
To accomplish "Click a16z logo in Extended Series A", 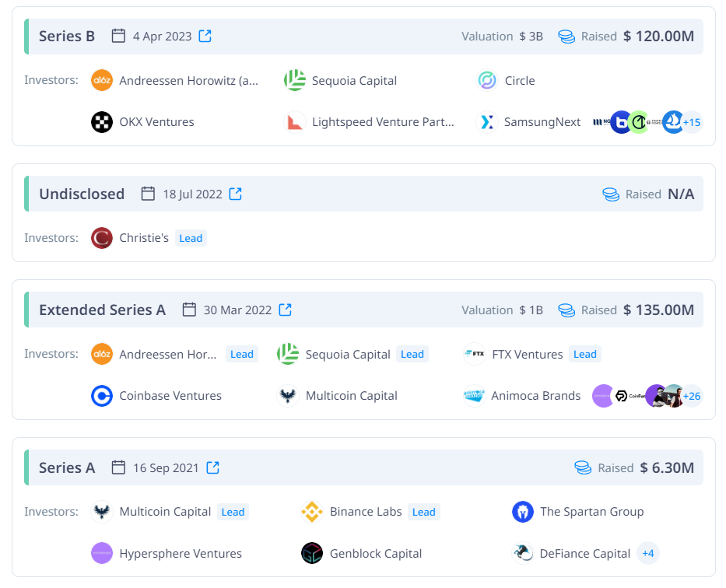I will (x=102, y=354).
